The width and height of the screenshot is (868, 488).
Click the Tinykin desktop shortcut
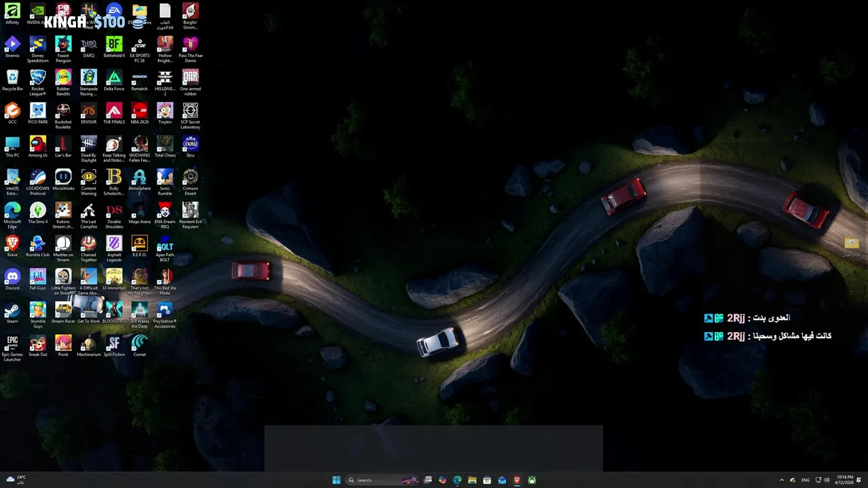point(165,113)
